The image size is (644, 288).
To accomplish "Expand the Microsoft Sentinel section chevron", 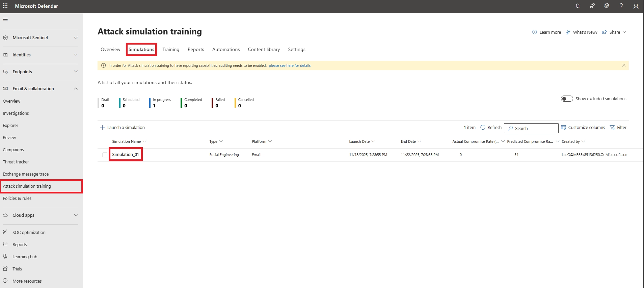I will (76, 38).
